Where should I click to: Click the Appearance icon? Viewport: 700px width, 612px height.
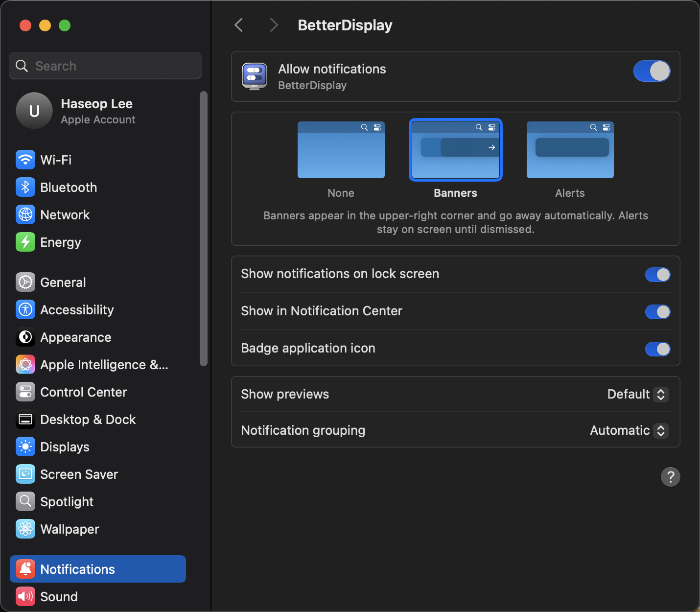25,337
